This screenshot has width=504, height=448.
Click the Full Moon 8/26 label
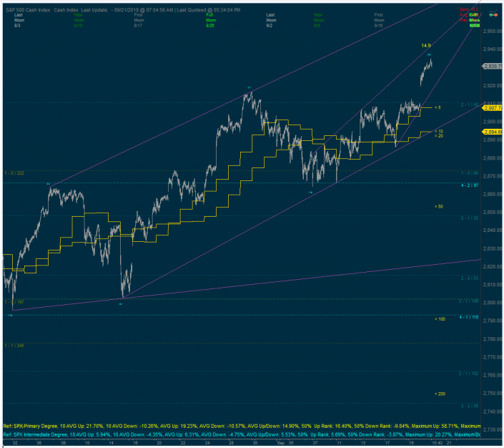(x=210, y=20)
